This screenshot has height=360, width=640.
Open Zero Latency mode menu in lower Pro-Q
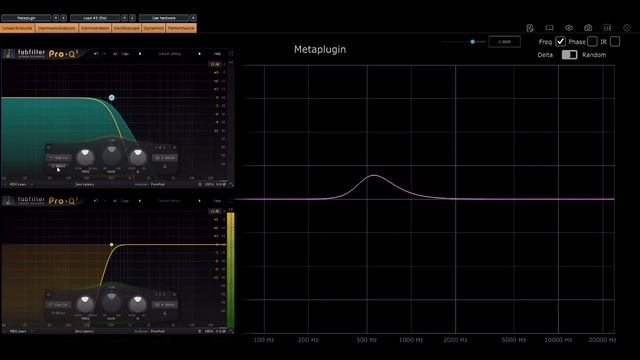(x=84, y=331)
